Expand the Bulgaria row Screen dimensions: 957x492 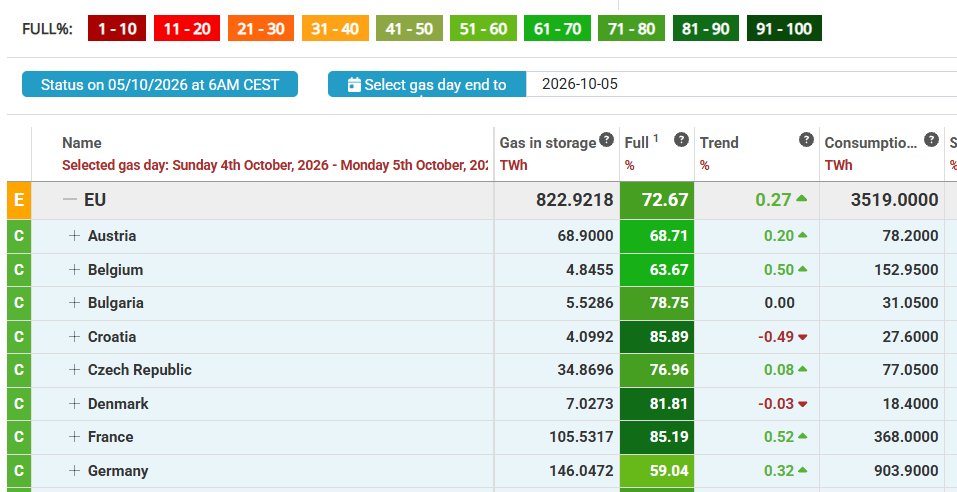[74, 303]
